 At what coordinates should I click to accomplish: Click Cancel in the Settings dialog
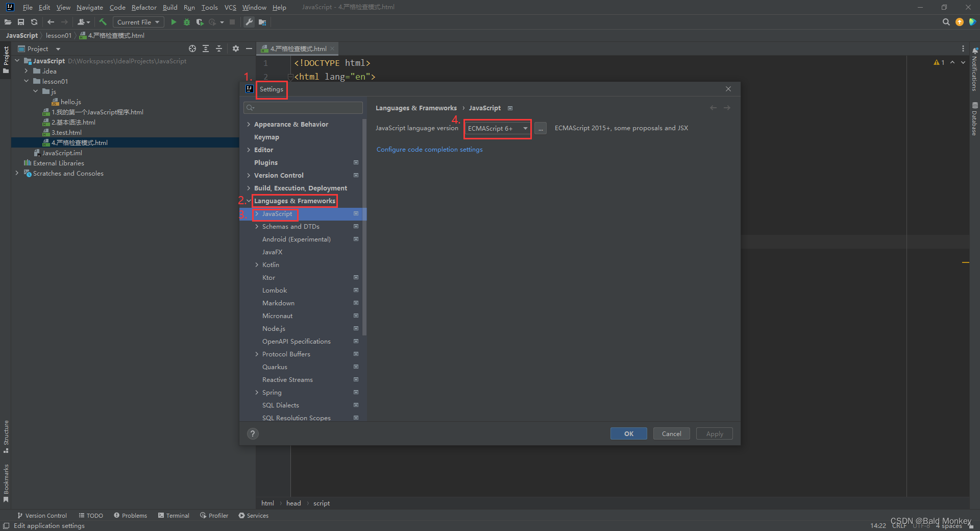[x=671, y=433]
